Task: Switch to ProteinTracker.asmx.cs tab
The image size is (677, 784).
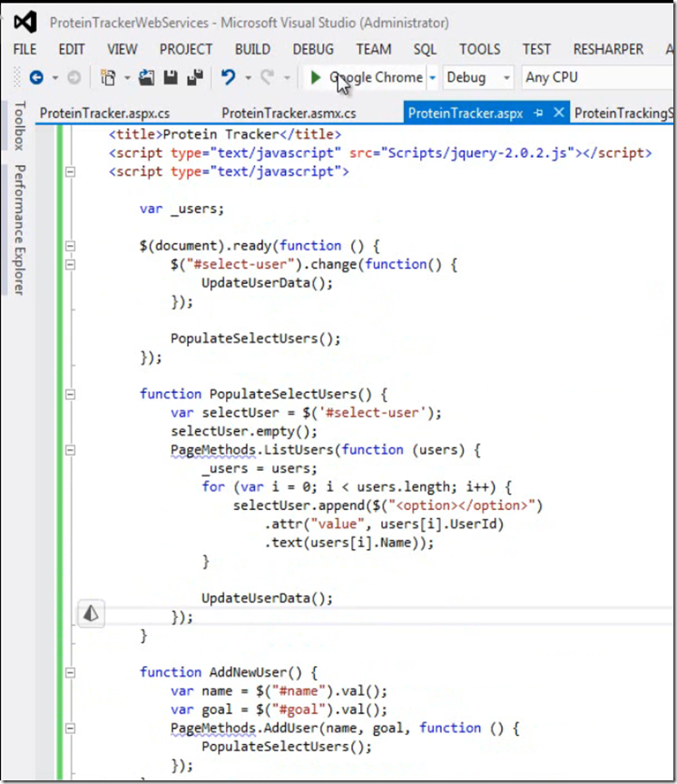Action: 289,113
